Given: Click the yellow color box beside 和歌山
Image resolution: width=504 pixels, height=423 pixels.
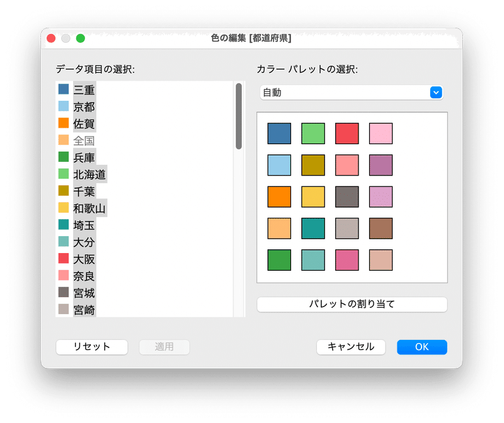Looking at the screenshot, I should (x=64, y=208).
